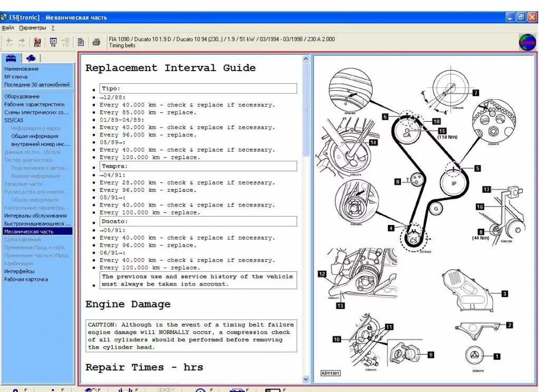This screenshot has height=392, width=539.
Task: Open Рабочая карточка sidebar entry
Action: coord(26,279)
